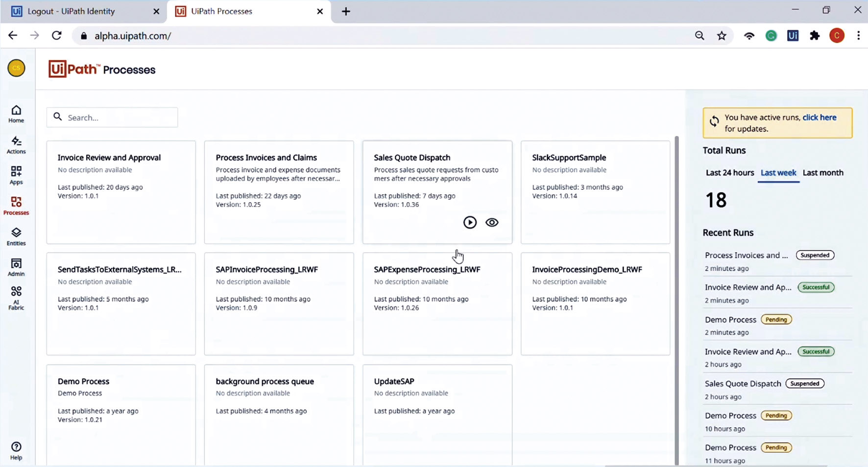The width and height of the screenshot is (868, 467).
Task: Select Demo Process run from 2 minutes ago
Action: pyautogui.click(x=777, y=326)
